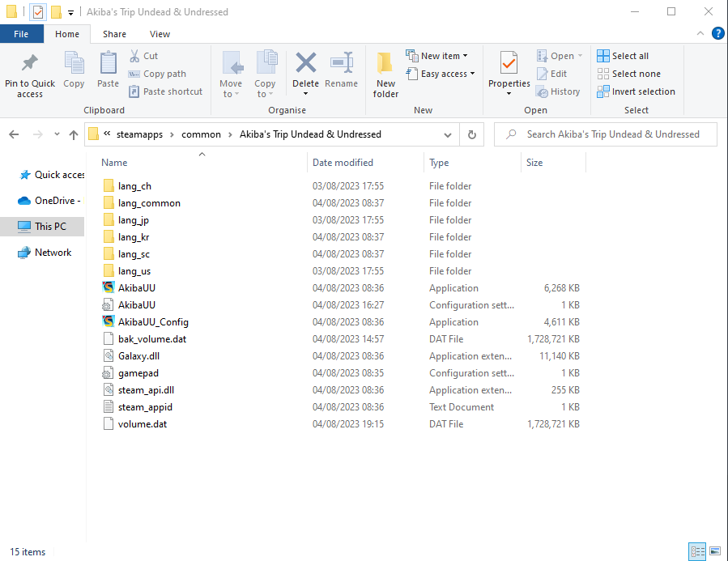Open recent locations dropdown arrow
The height and width of the screenshot is (561, 728).
tap(57, 134)
